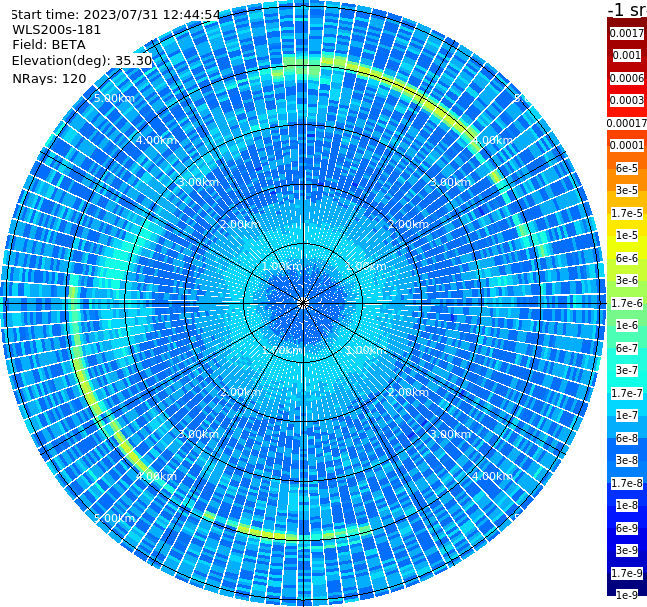Pick the 0.0003 colorbar value
647x607 pixels.
(x=627, y=100)
